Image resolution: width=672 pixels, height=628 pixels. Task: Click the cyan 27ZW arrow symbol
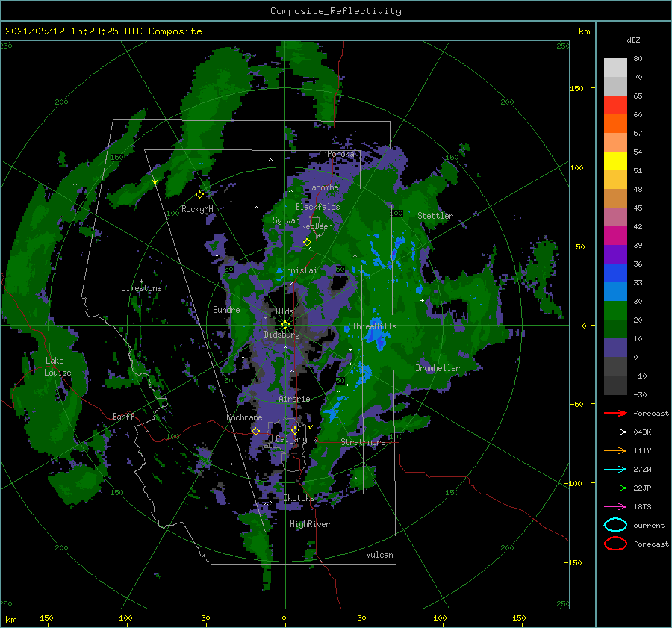(615, 469)
